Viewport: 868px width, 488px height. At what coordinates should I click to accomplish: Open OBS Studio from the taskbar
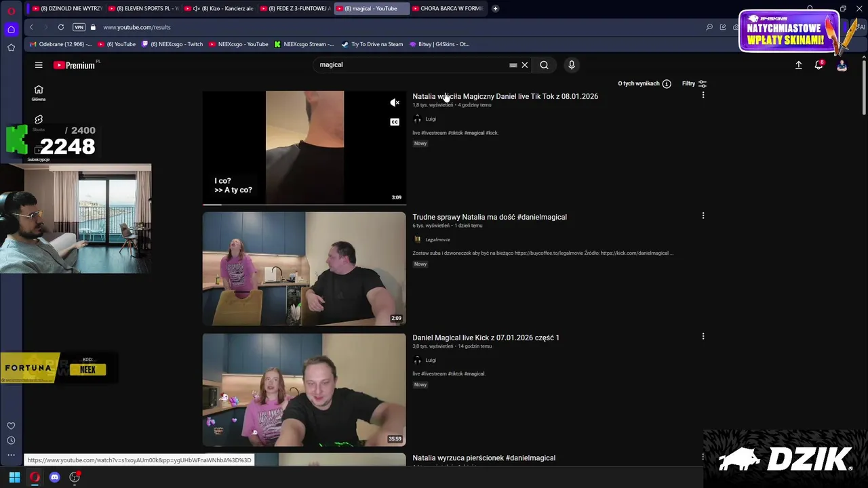(x=75, y=477)
